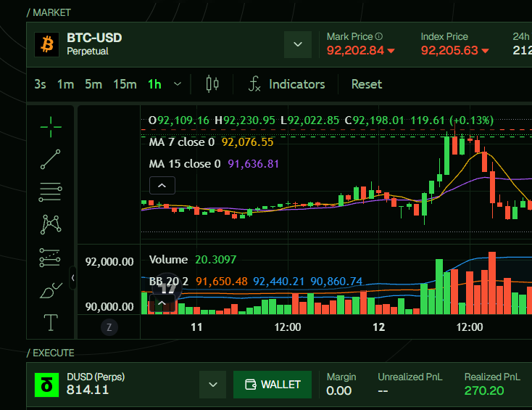Click the Realized PnL value 270.20
Screen dimensions: 532x410
[484, 390]
